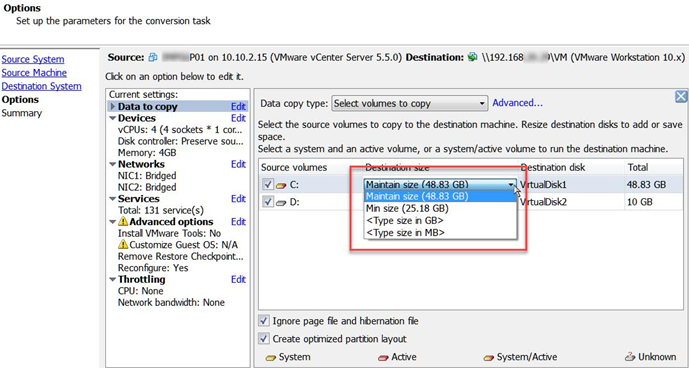Click the C: system/active volume icon
This screenshot has height=368, width=689.
click(281, 186)
